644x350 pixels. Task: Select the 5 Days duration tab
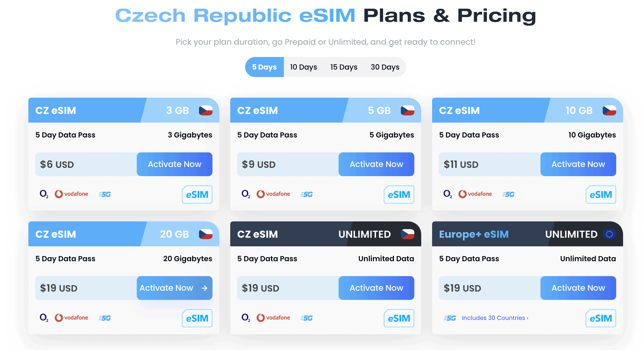point(264,67)
